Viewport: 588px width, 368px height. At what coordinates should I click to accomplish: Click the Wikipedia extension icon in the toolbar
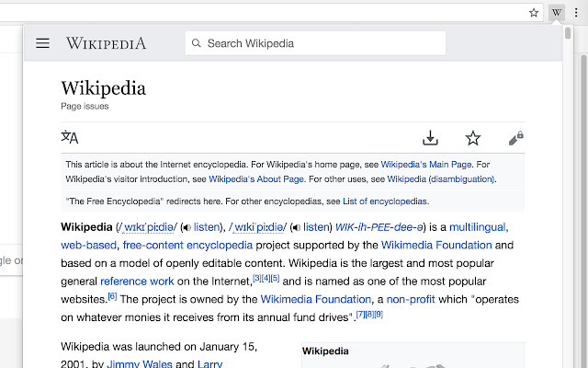557,13
